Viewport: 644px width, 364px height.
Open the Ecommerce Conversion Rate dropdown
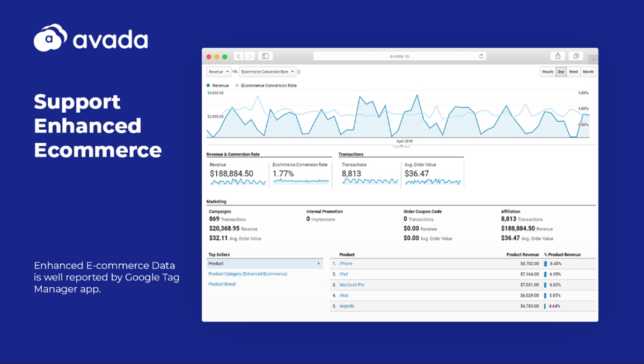click(x=267, y=71)
